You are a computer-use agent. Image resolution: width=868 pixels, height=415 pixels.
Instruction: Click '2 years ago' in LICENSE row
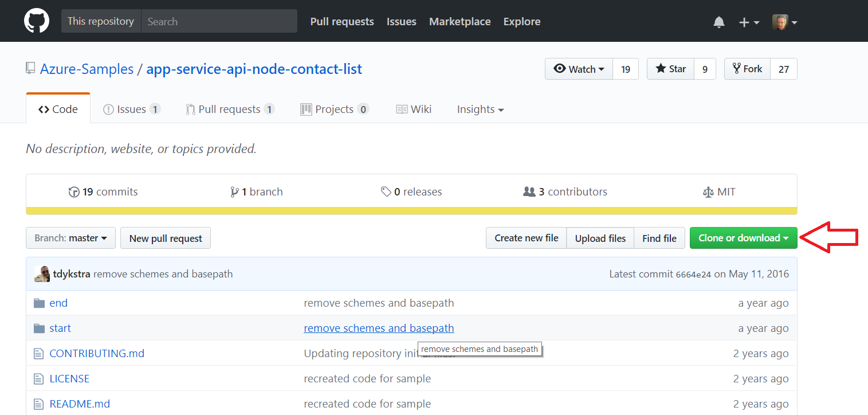pos(761,378)
